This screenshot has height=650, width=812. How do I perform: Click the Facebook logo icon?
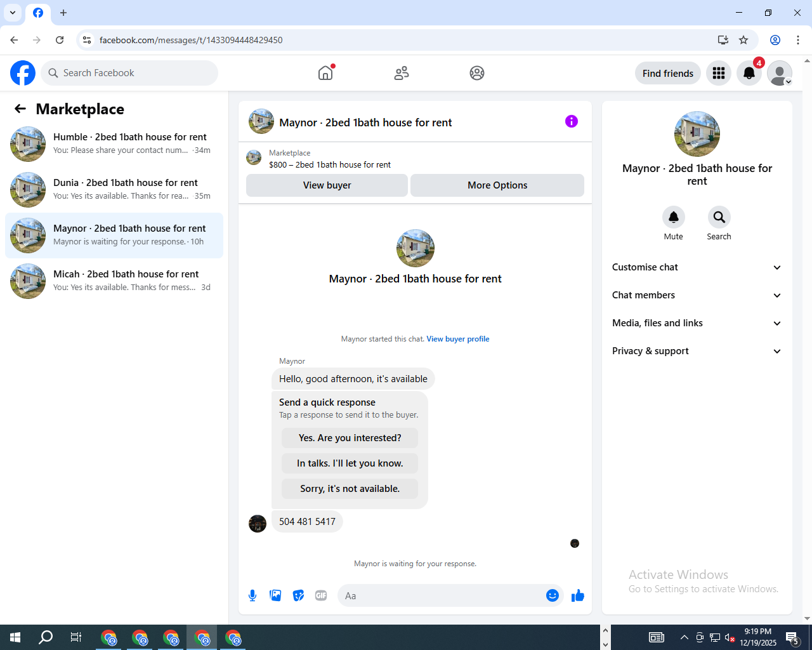23,73
